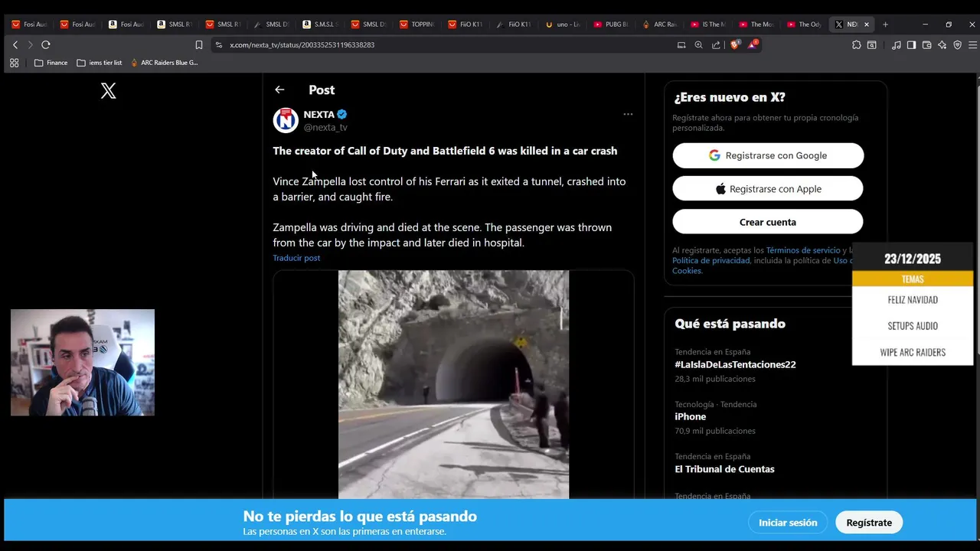Viewport: 980px width, 551px height.
Task: Click 'Registrarse con Apple' button
Action: (768, 189)
